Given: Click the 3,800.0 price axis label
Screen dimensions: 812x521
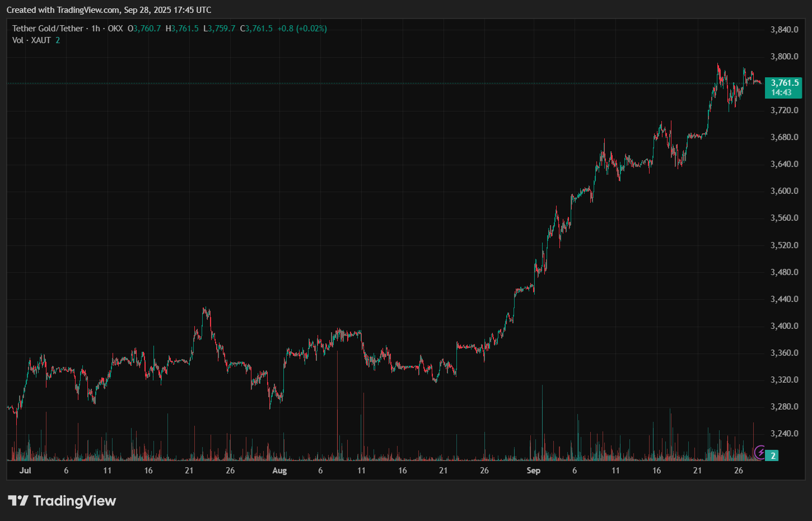Looking at the screenshot, I should (x=784, y=57).
